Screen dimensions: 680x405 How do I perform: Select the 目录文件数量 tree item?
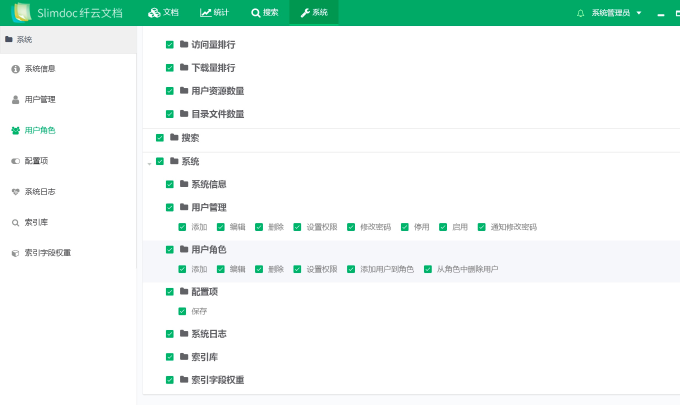pyautogui.click(x=217, y=114)
